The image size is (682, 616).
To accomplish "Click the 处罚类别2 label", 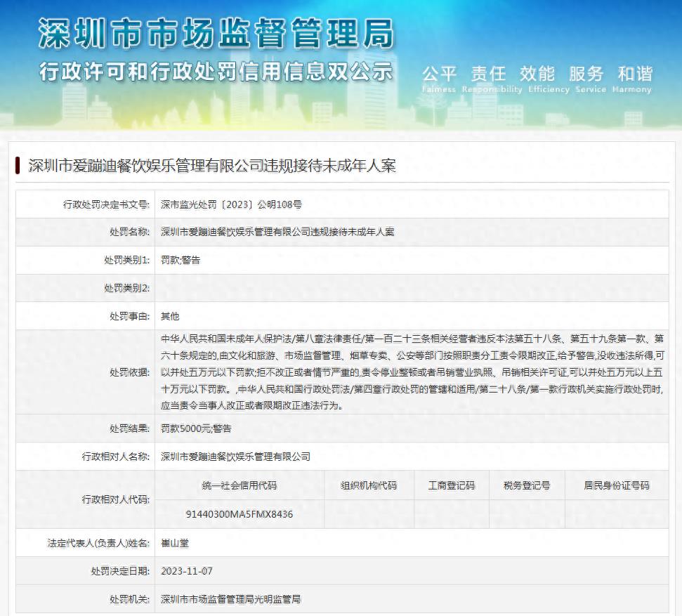I will tap(127, 288).
